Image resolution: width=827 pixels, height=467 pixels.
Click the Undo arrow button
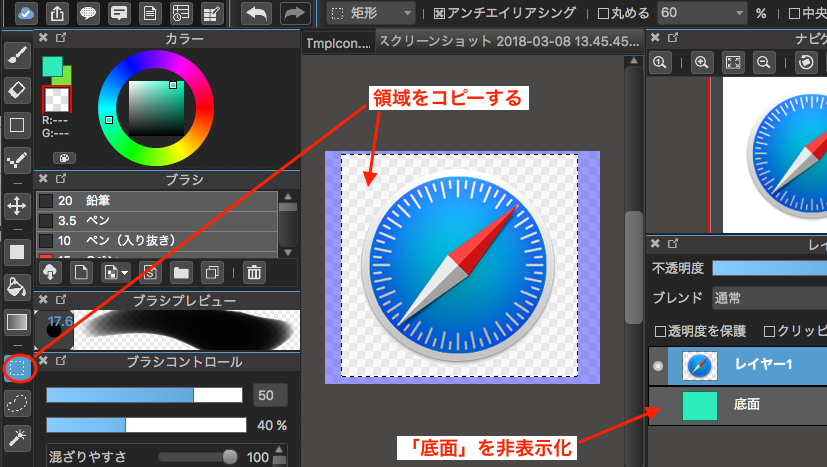point(256,13)
